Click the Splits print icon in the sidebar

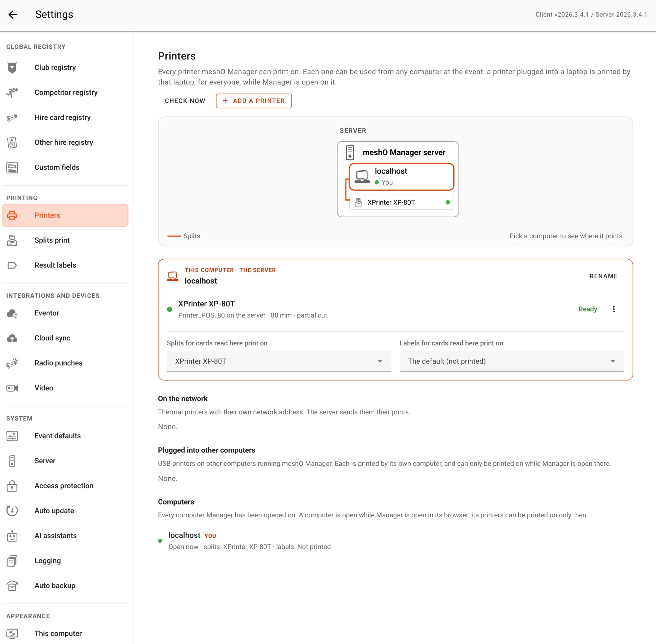(12, 240)
